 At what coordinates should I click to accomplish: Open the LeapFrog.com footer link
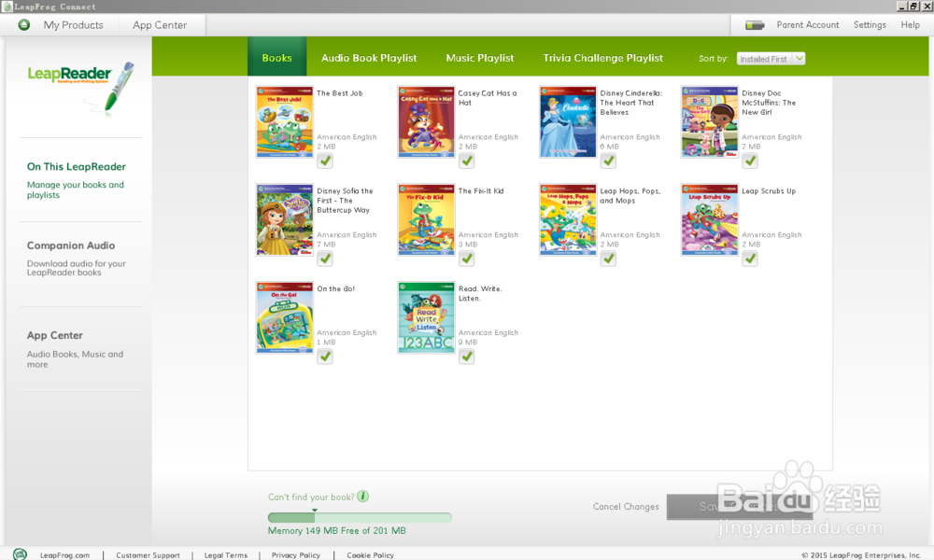tap(65, 554)
